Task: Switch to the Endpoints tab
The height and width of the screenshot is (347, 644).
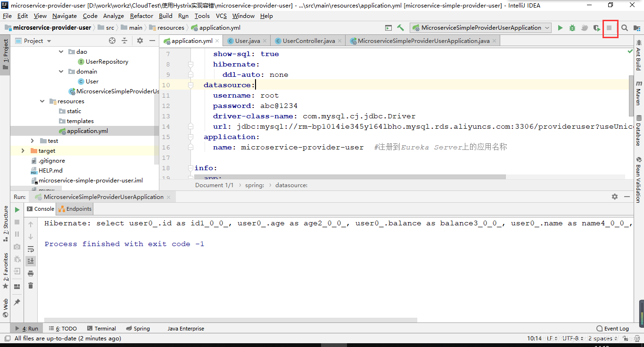Action: (75, 209)
